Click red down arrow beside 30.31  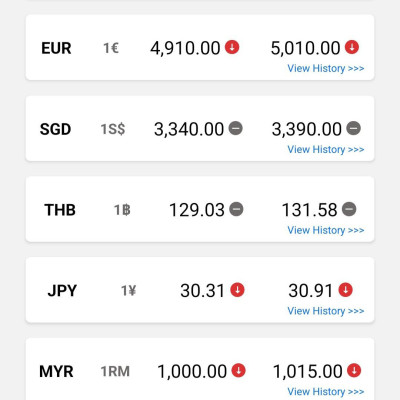237,289
